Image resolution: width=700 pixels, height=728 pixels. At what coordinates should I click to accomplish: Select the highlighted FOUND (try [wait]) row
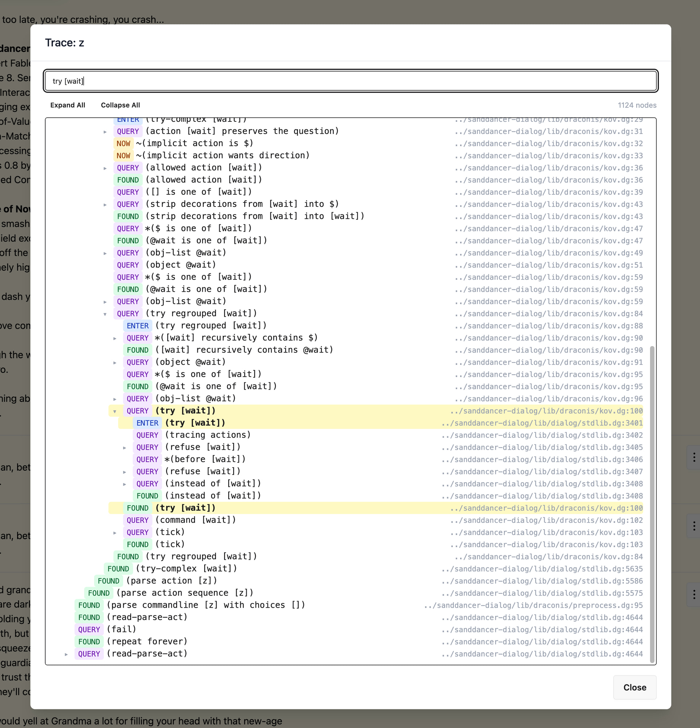185,508
